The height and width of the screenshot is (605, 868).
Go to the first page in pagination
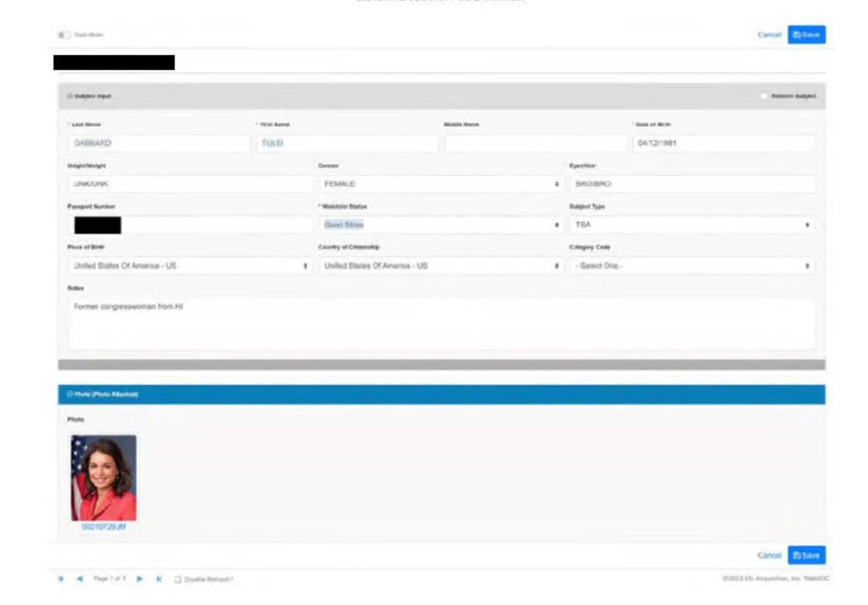click(x=61, y=579)
